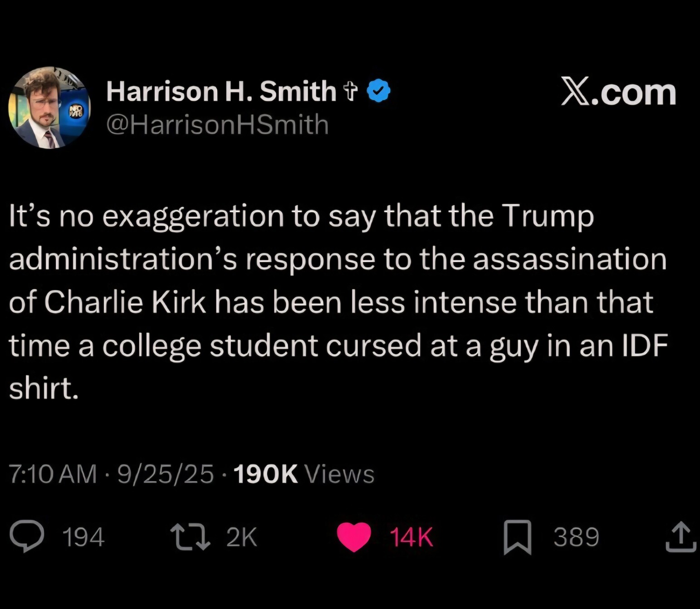Open the 190K Views count
This screenshot has height=609, width=700.
click(303, 474)
